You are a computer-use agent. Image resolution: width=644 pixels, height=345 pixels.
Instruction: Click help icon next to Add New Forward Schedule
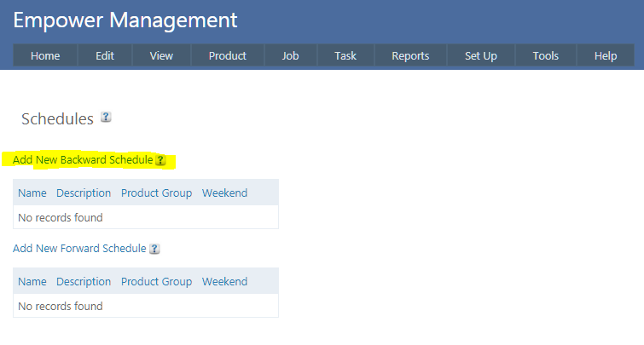154,249
